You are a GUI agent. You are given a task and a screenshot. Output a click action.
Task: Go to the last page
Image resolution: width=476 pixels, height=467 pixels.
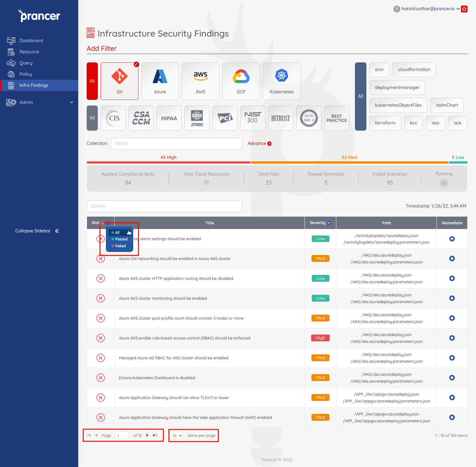tap(155, 435)
